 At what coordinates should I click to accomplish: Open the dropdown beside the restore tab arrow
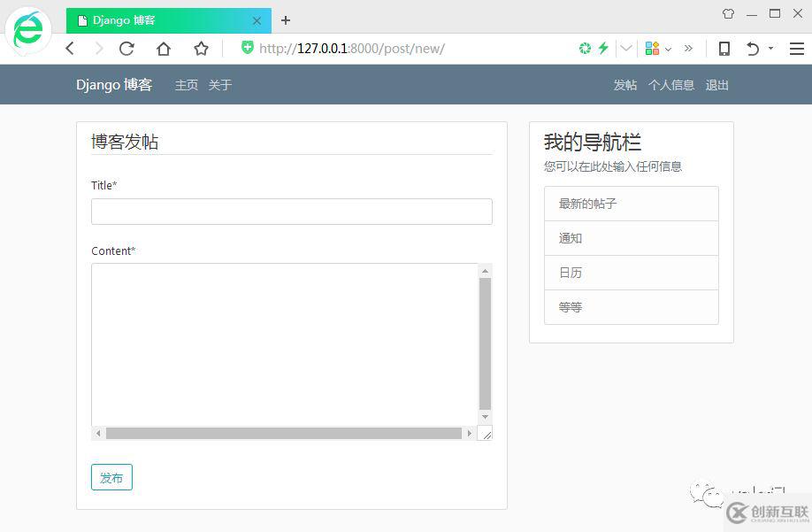coord(769,49)
